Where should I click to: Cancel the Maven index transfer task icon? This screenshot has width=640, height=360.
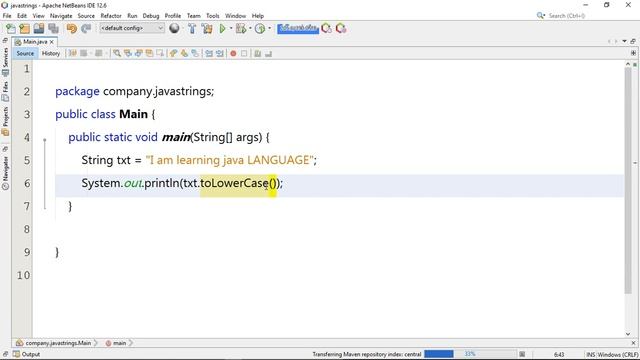[522, 354]
